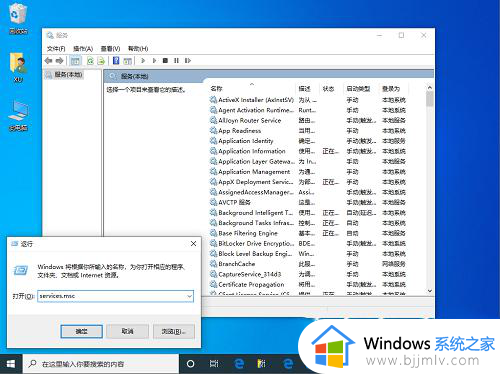Click the services list scrollbar up arrow
The height and width of the screenshot is (374, 500).
(x=430, y=88)
